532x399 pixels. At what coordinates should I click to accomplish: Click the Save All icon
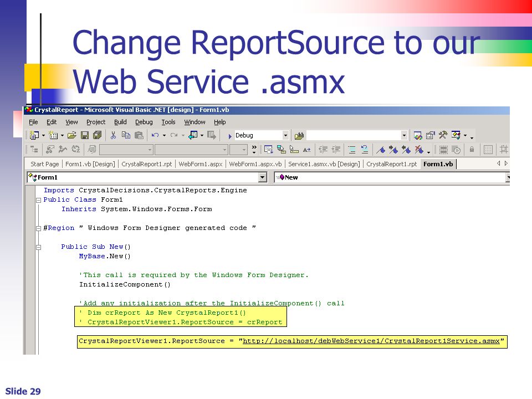tap(97, 135)
